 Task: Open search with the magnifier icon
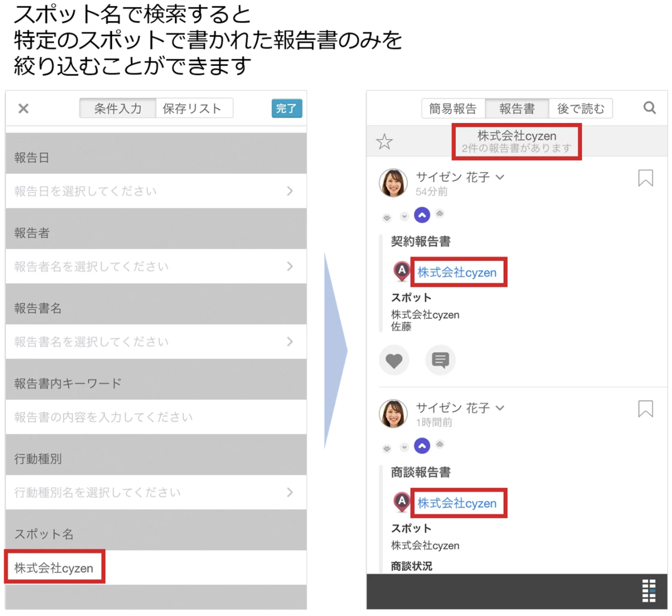[x=650, y=108]
